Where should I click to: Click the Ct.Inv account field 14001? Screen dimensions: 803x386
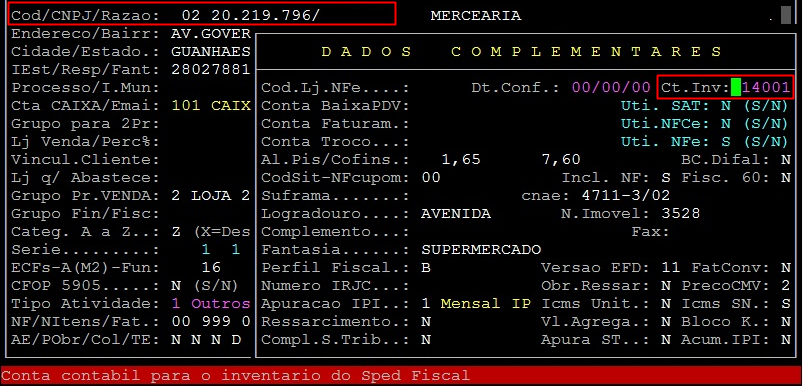[766, 88]
